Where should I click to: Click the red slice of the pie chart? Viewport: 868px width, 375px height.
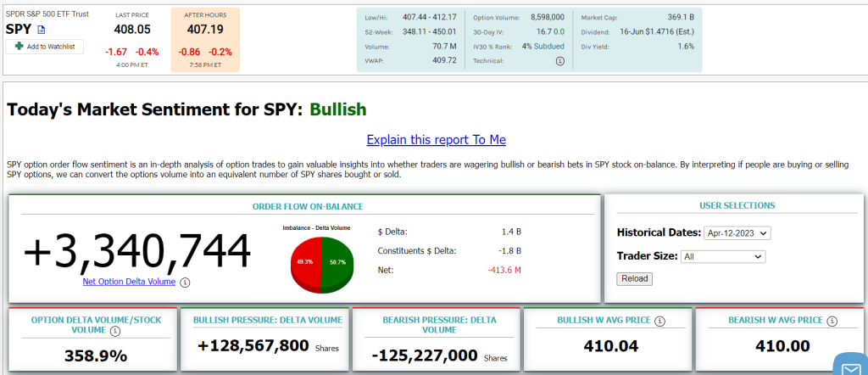(x=305, y=264)
